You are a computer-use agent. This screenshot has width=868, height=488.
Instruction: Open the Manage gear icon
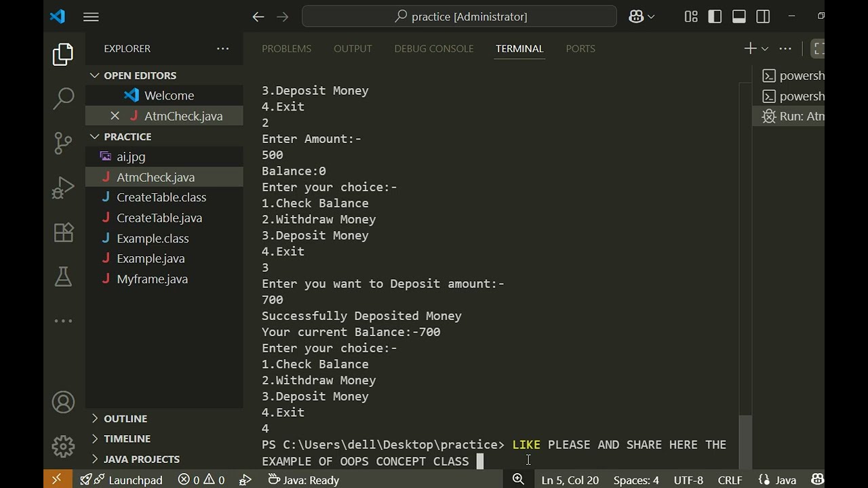(x=63, y=446)
